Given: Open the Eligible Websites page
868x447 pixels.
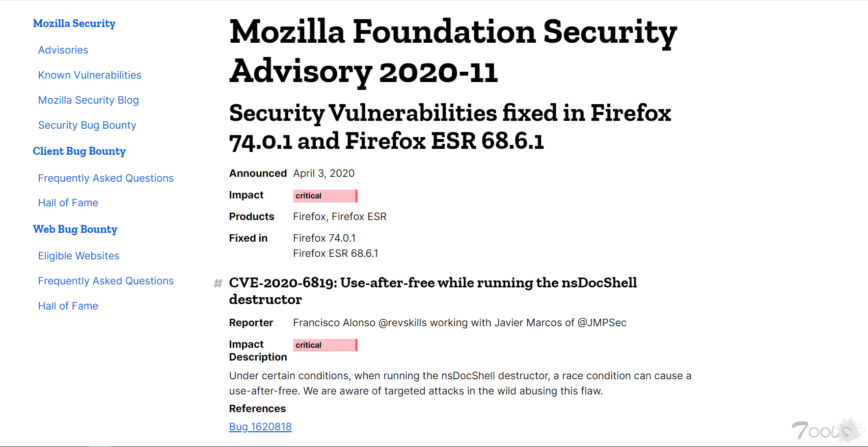Looking at the screenshot, I should [78, 255].
